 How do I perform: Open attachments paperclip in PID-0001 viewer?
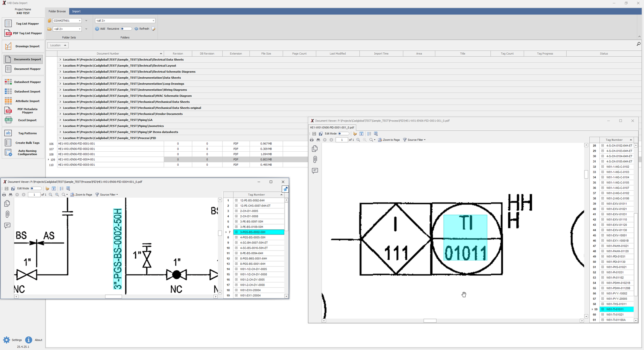315,160
